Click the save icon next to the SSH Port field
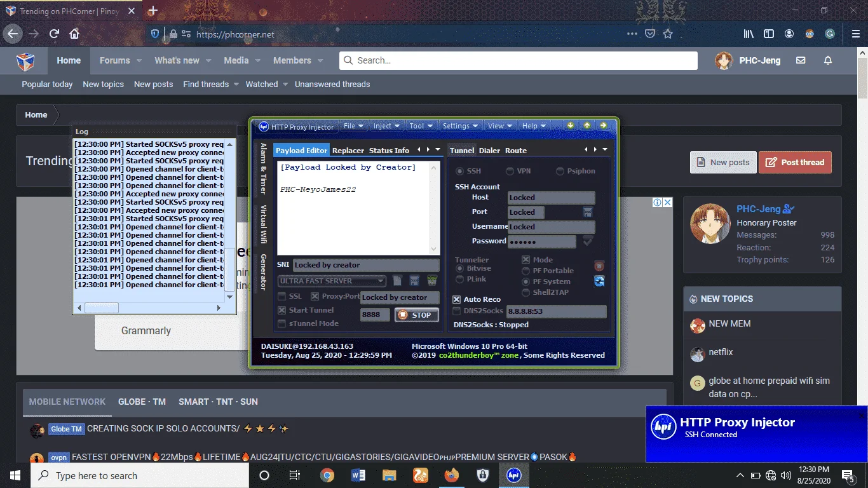The height and width of the screenshot is (488, 868). [588, 212]
